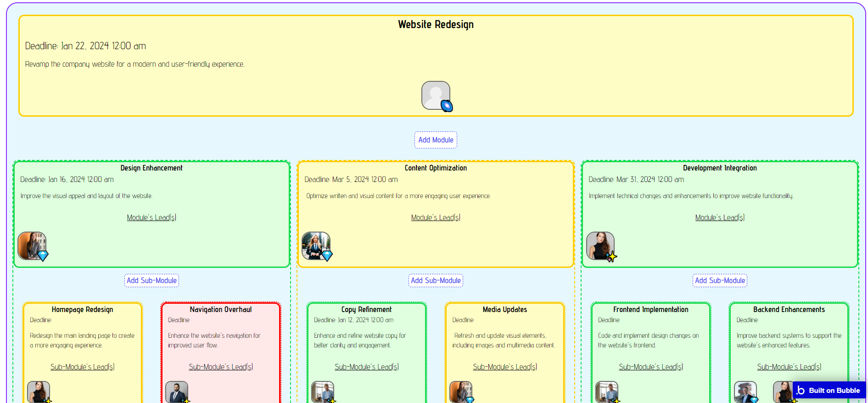Open Sub-Module's Lead(s) link in Frontend Implementation

[651, 367]
